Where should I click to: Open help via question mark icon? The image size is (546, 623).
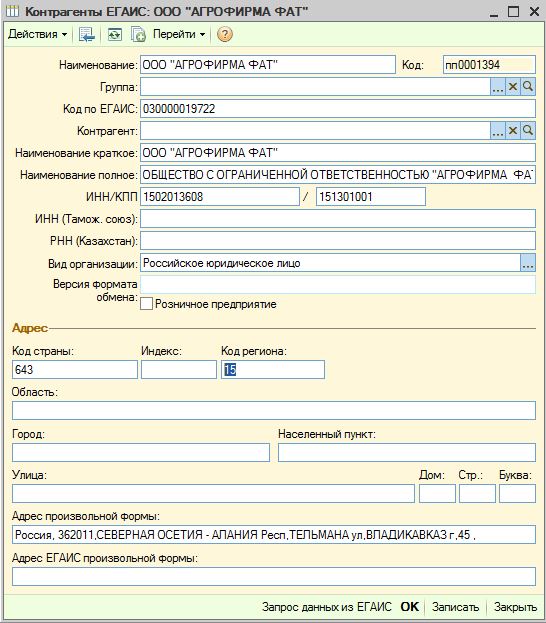coord(225,35)
